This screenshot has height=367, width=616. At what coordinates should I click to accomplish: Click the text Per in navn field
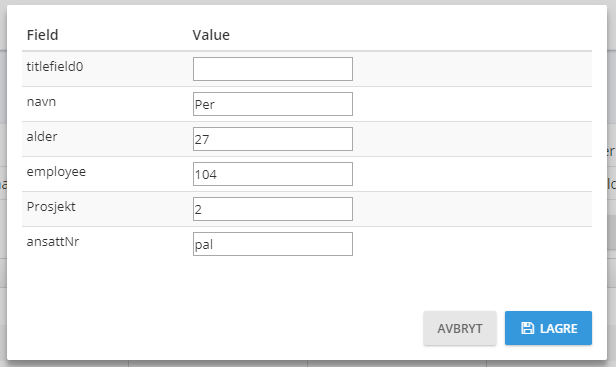point(205,105)
